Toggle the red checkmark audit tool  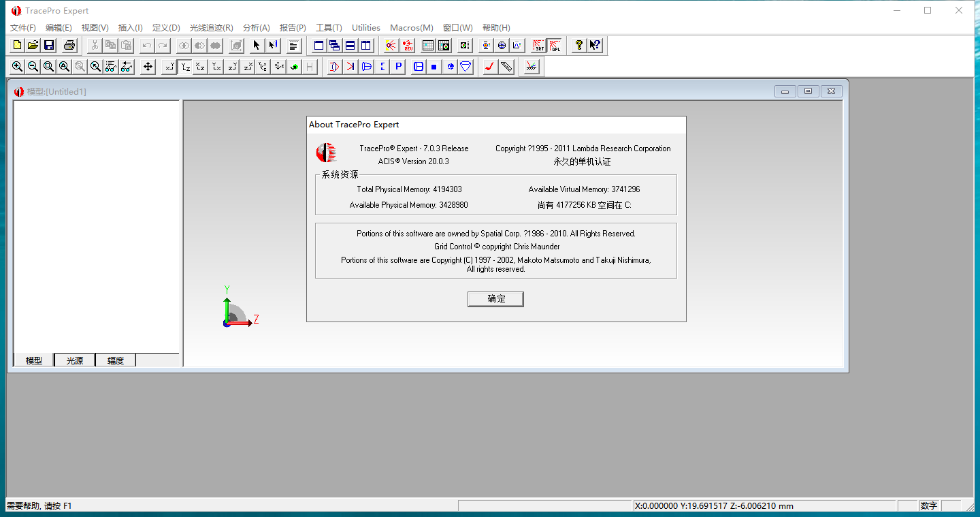489,66
